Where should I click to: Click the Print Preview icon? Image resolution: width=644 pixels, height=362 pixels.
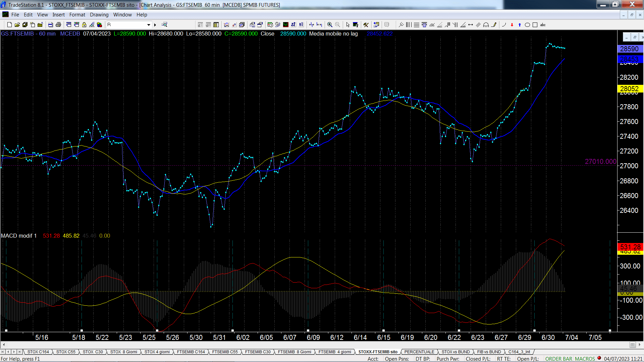50,25
